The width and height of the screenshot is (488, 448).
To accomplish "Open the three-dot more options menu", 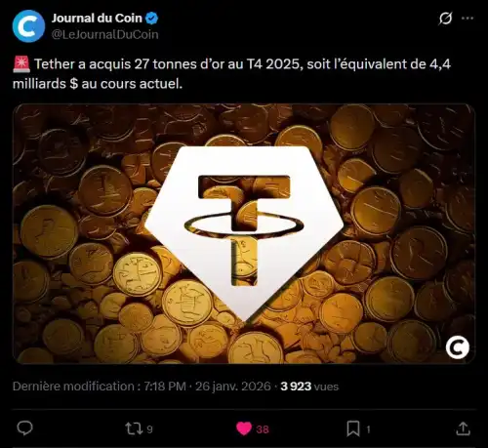I will (x=468, y=19).
